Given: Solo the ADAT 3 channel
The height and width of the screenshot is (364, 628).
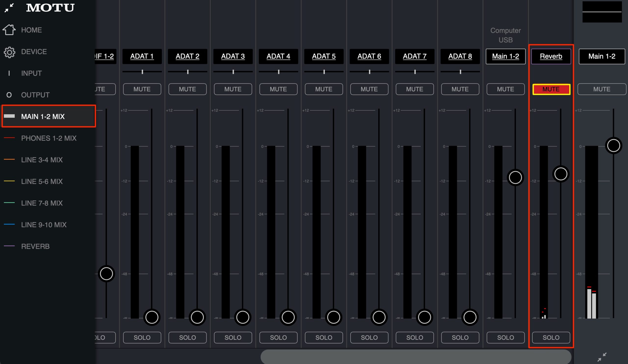Looking at the screenshot, I should [x=233, y=338].
